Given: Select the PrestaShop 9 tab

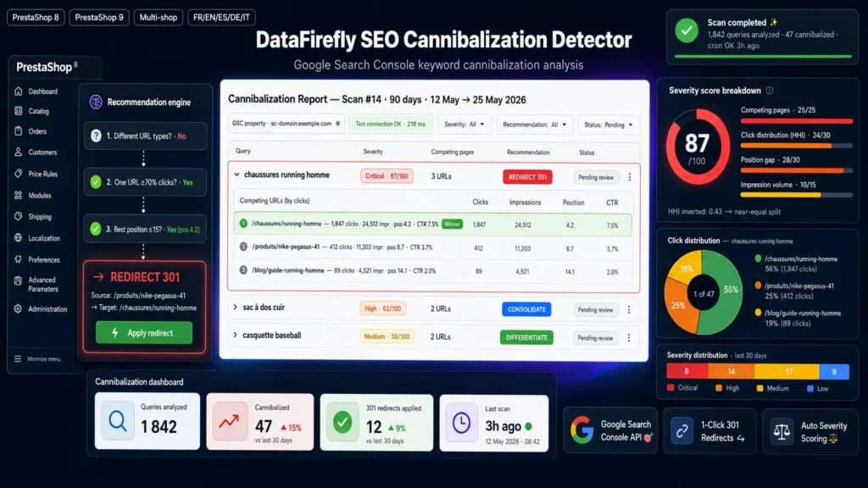Looking at the screenshot, I should (99, 17).
